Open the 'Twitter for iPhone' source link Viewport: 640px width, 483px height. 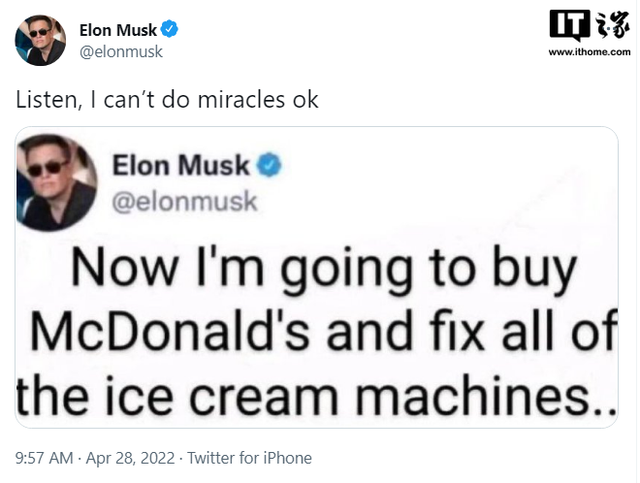[249, 458]
